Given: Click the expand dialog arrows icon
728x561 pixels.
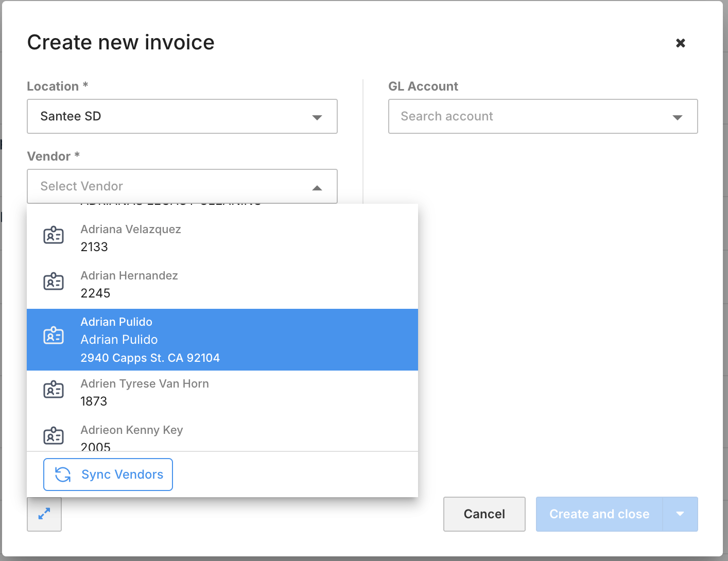Looking at the screenshot, I should click(x=44, y=514).
